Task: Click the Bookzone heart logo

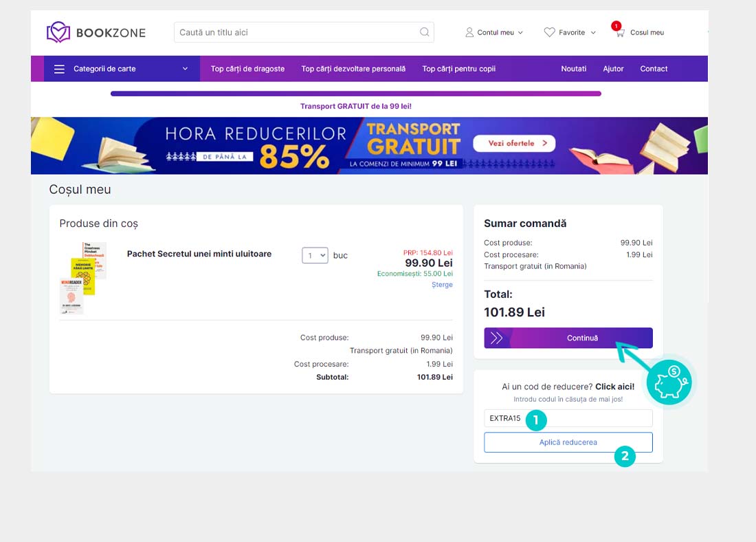Action: pos(58,32)
